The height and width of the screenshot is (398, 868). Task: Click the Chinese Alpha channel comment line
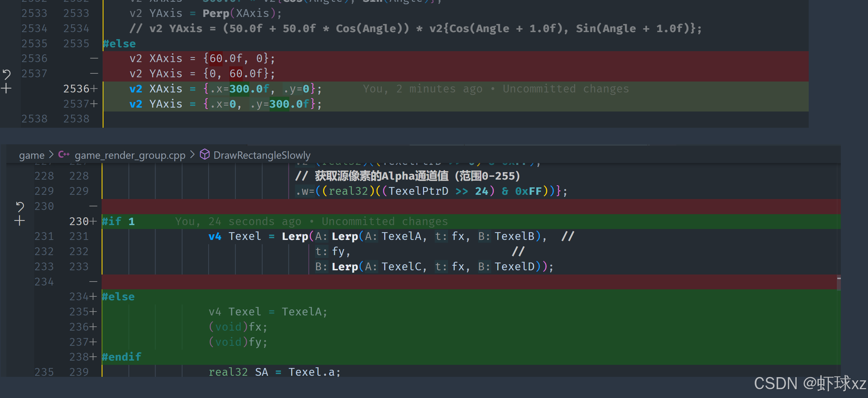coord(408,176)
